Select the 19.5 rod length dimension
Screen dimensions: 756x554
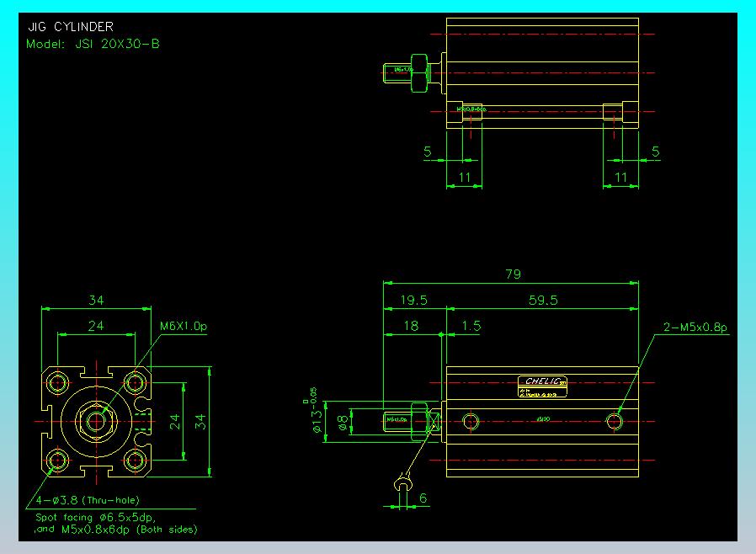coord(414,300)
